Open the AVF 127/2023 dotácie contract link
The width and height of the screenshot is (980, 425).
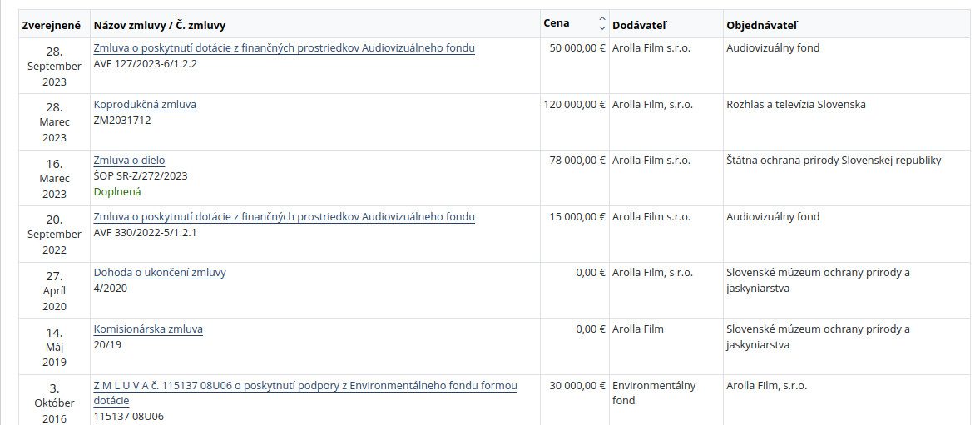click(284, 48)
